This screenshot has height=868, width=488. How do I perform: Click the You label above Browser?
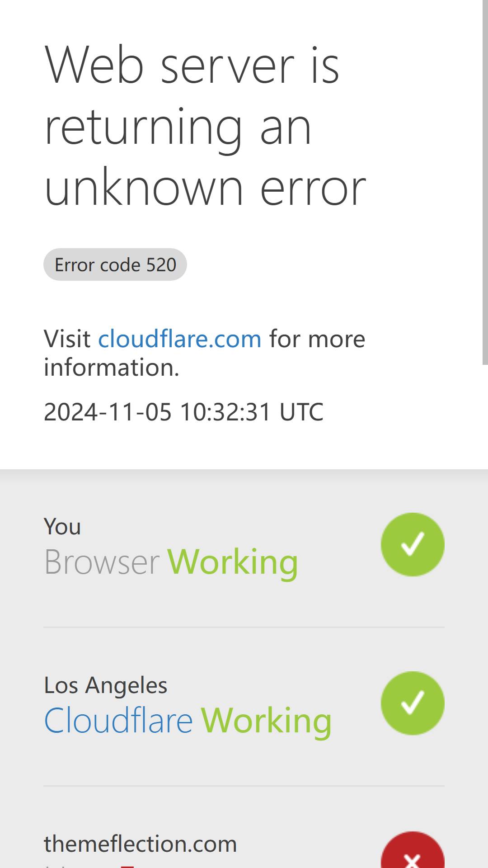(x=62, y=526)
